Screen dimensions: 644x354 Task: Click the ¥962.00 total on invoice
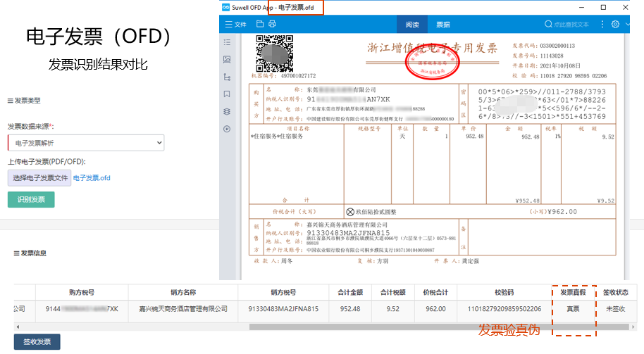pyautogui.click(x=562, y=212)
